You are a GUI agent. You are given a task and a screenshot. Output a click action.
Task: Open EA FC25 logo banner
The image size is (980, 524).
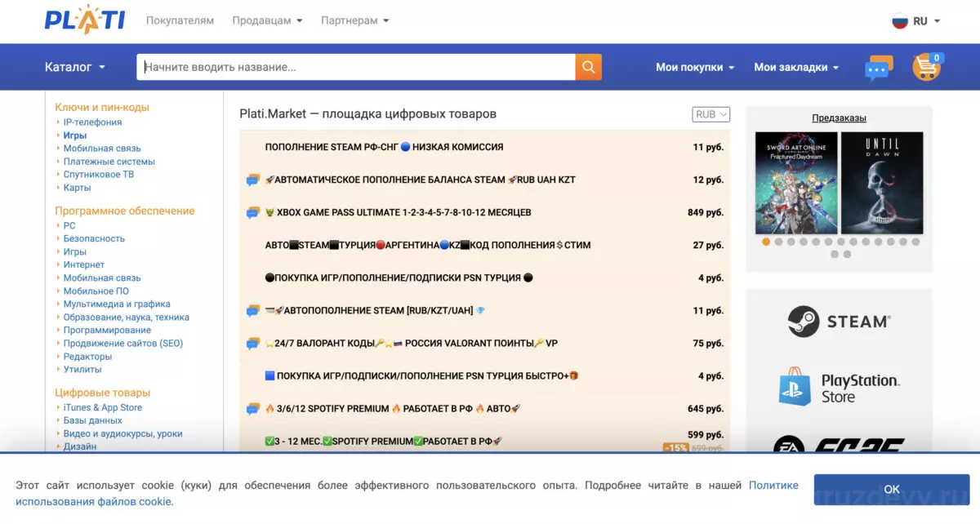pyautogui.click(x=839, y=446)
